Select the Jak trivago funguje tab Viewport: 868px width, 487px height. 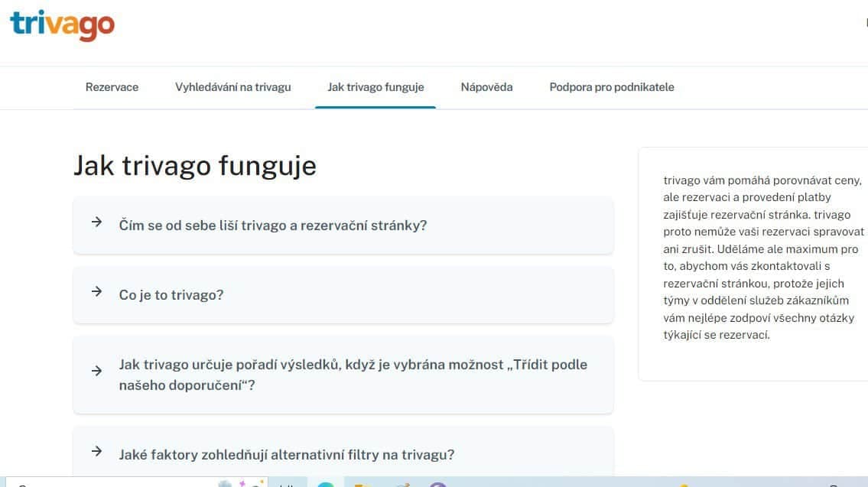pos(375,87)
